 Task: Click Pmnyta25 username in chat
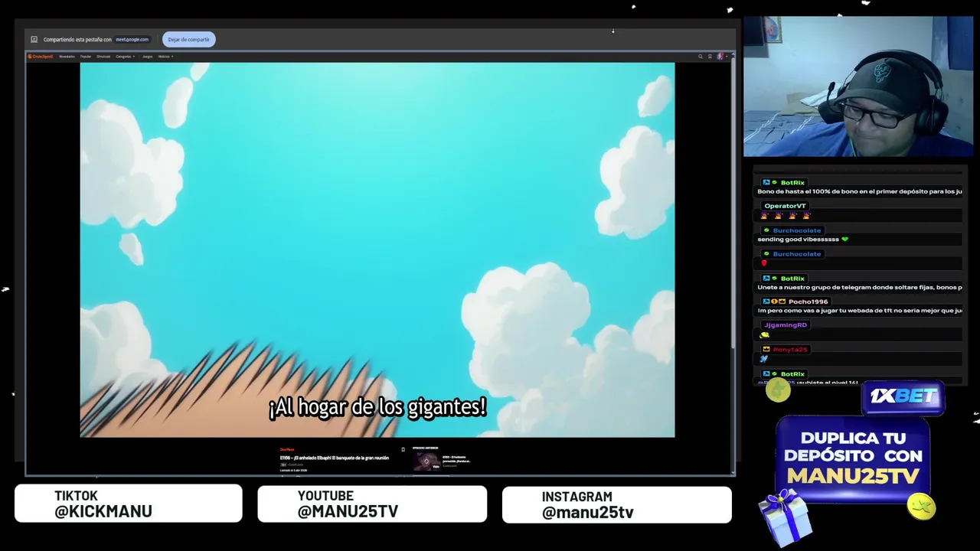790,350
